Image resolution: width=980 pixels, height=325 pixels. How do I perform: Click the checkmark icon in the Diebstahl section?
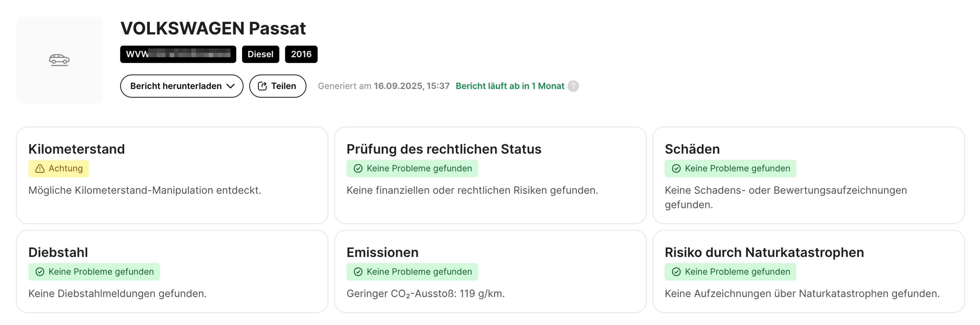40,271
